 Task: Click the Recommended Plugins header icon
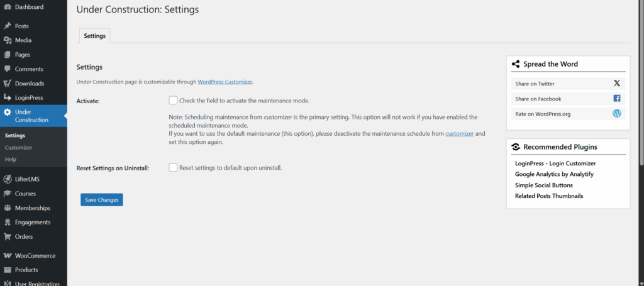tap(516, 147)
